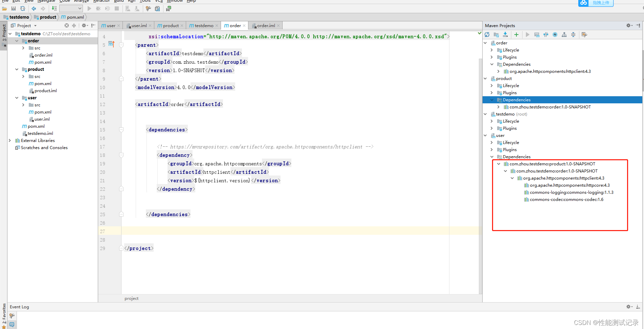Viewport: 644px width, 329px height.
Task: Click pom.xml in the breadcrumb bar
Action: pos(72,17)
